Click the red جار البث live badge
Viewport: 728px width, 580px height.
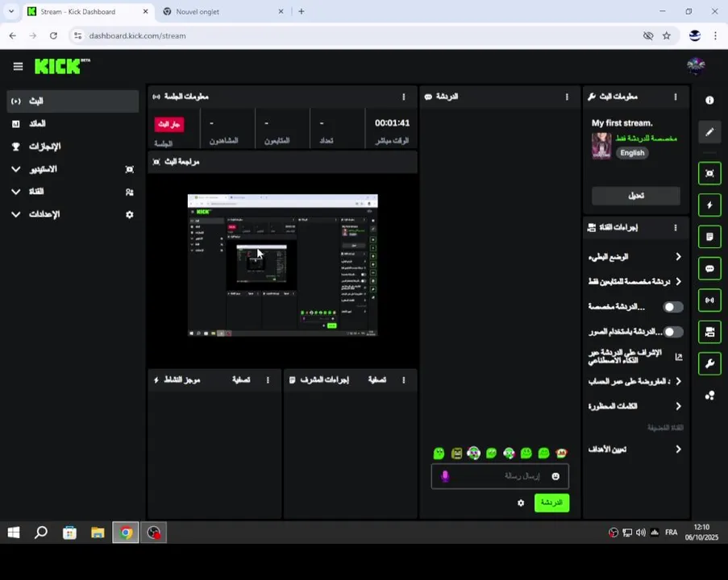tap(169, 124)
